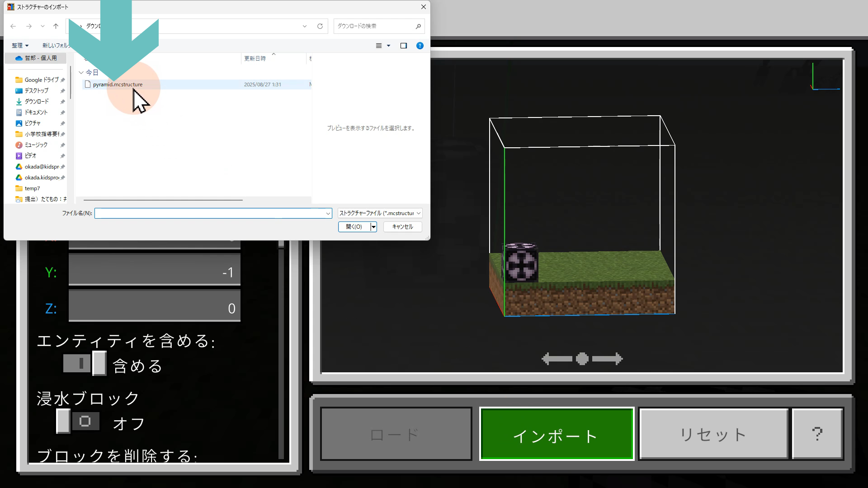Viewport: 868px width, 488px height.
Task: Toggle the preview pane icon
Action: point(404,46)
